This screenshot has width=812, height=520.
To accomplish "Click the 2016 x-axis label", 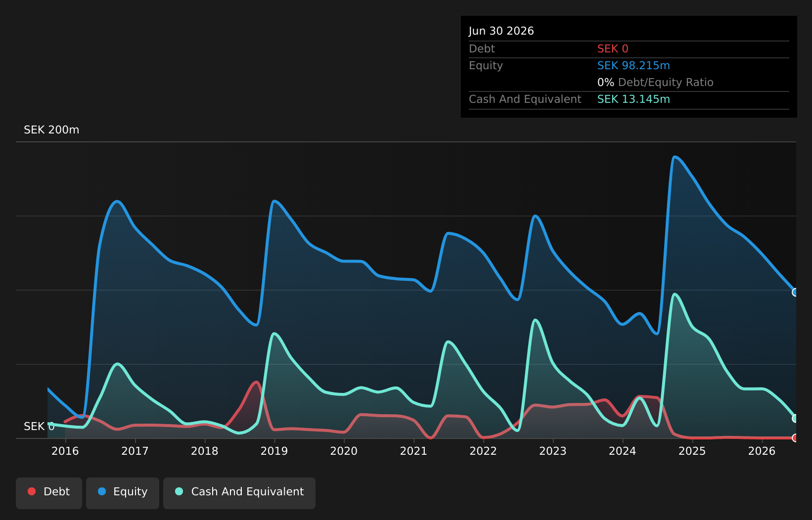I will 65,451.
